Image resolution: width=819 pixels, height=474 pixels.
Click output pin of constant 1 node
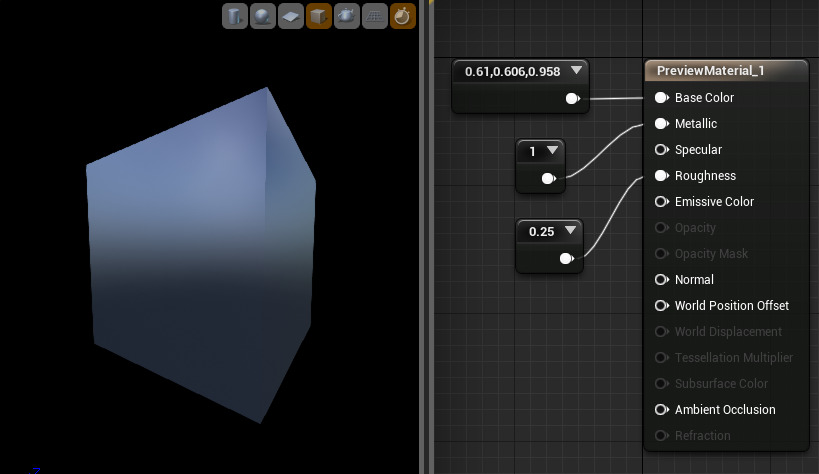(x=548, y=179)
